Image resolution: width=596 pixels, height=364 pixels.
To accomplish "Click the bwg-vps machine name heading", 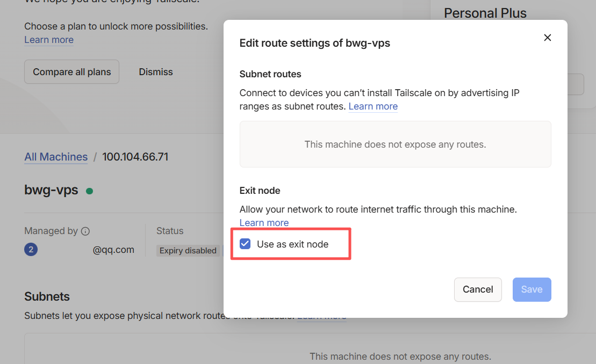I will click(x=51, y=190).
